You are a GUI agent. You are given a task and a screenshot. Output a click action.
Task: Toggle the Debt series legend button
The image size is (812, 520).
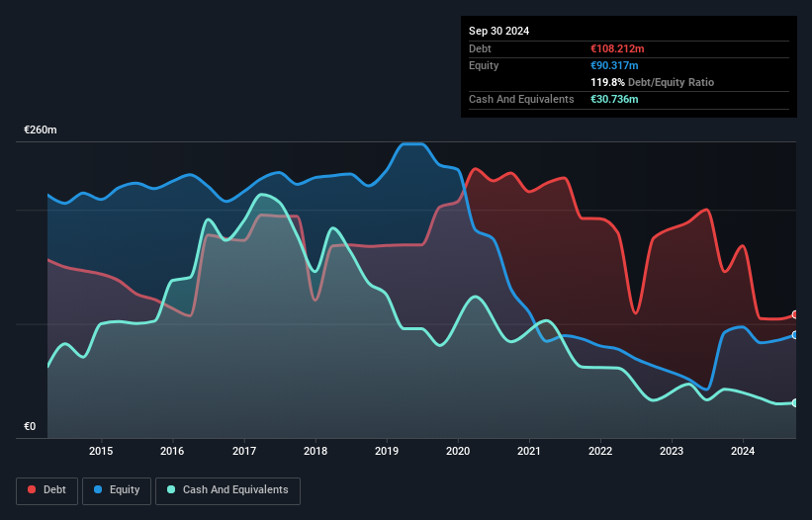coord(47,490)
